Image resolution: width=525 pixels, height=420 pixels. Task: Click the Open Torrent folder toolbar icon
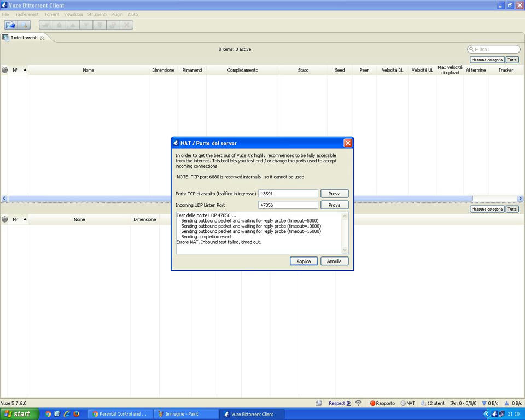point(10,25)
